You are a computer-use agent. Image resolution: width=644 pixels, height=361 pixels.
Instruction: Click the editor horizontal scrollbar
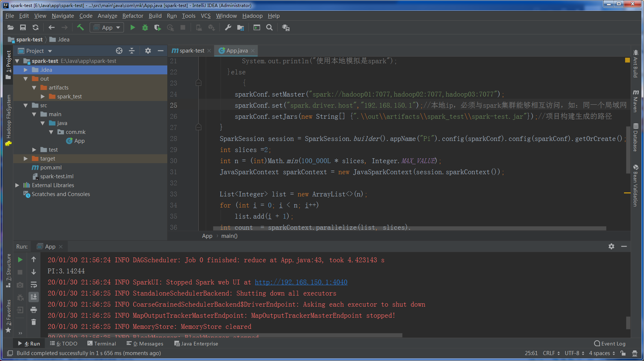click(x=410, y=229)
